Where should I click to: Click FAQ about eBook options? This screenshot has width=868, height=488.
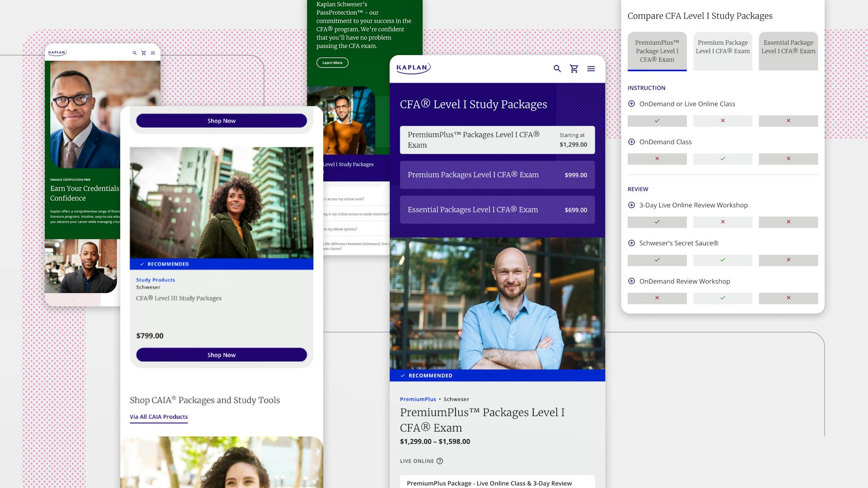click(341, 229)
